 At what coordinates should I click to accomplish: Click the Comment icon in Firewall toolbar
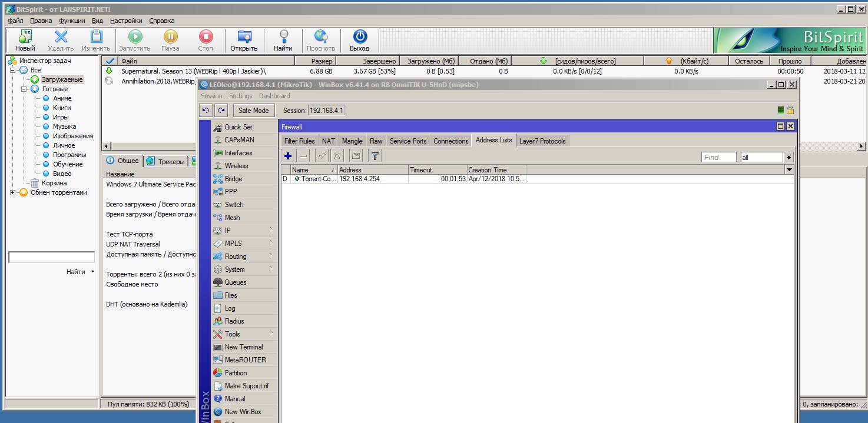(x=355, y=156)
